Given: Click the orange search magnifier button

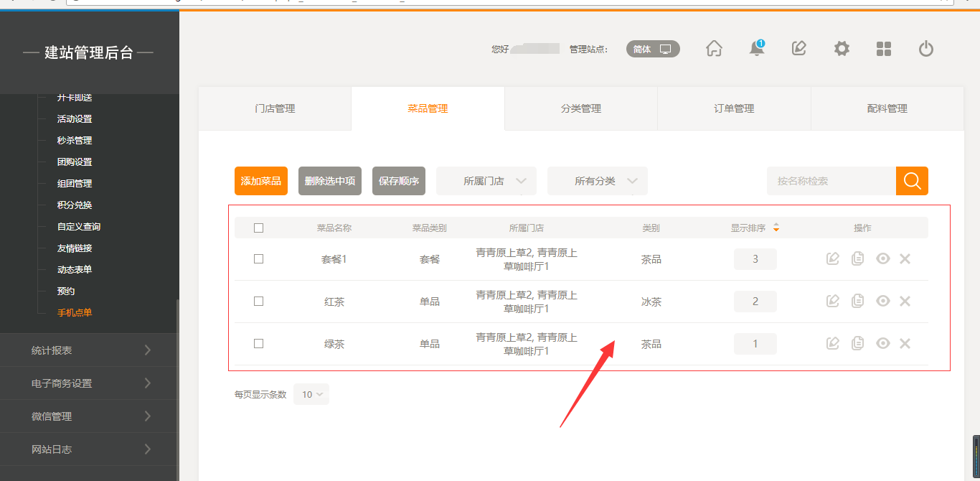Looking at the screenshot, I should (x=912, y=181).
